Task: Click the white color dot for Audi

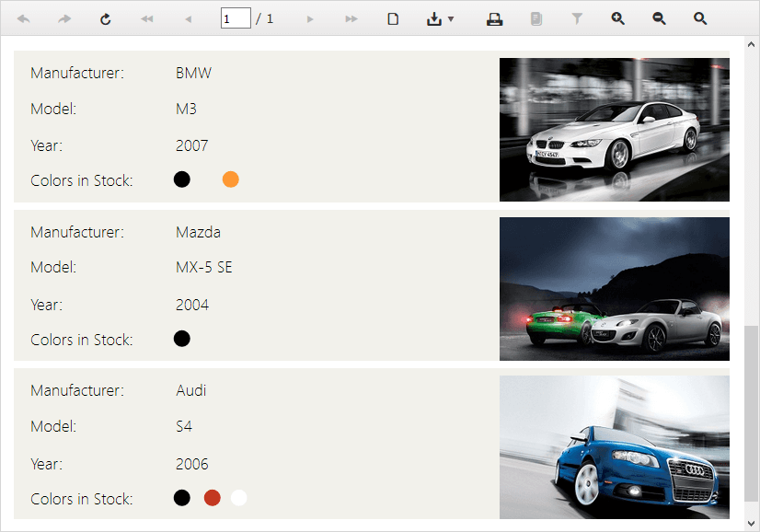Action: pos(239,498)
